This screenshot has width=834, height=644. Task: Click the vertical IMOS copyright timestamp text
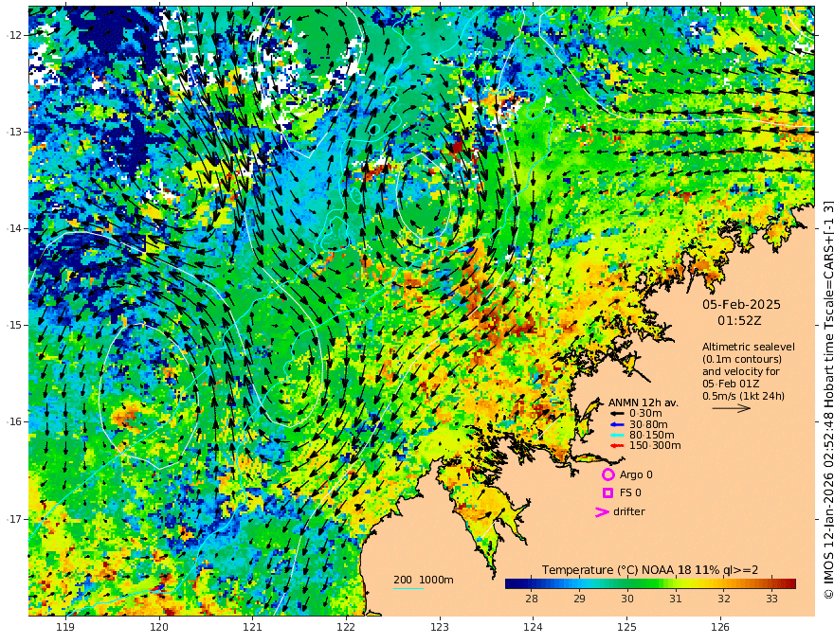(827, 400)
